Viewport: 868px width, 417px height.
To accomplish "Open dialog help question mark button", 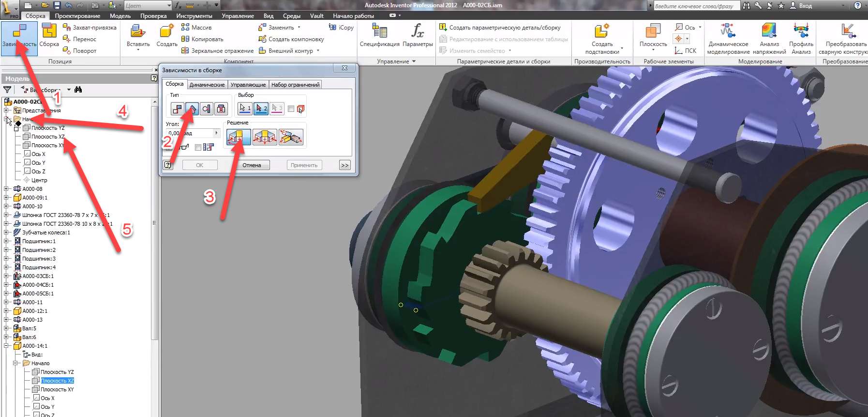I will [168, 165].
